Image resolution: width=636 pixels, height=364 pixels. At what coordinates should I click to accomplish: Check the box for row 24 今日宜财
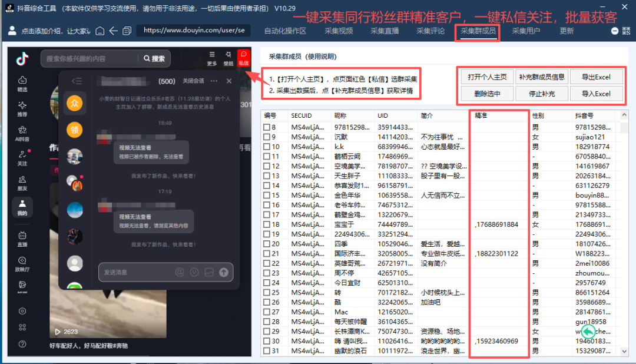pyautogui.click(x=267, y=283)
